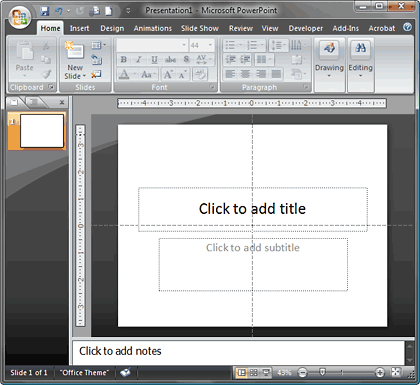Open the Font name dropdown
The image size is (420, 385).
(184, 45)
